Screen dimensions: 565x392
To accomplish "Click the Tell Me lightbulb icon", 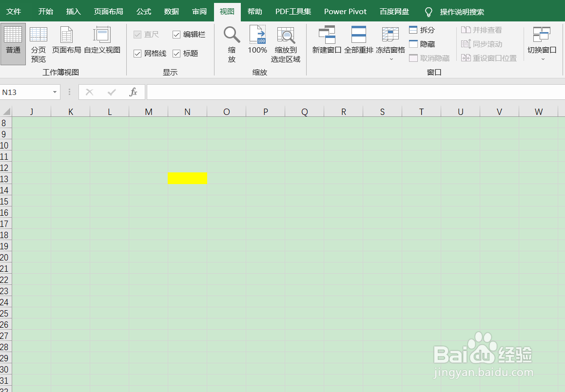I will [x=429, y=12].
